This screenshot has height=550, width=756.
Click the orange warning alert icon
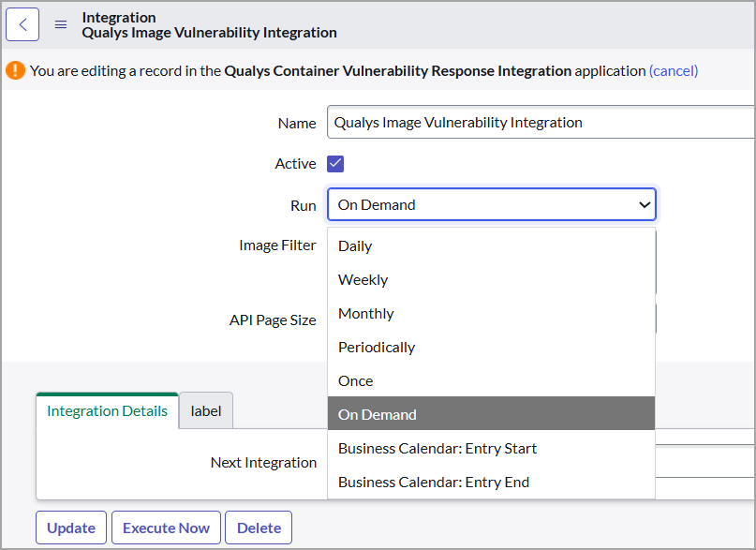pyautogui.click(x=16, y=69)
